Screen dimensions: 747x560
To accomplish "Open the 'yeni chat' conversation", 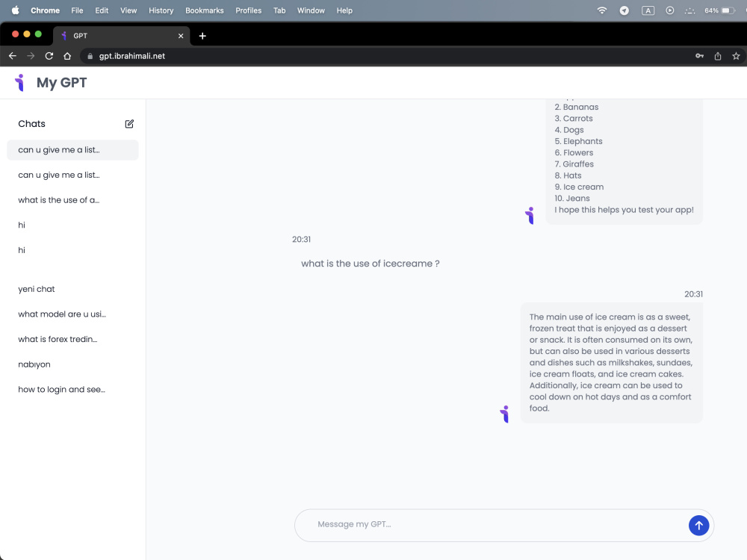I will click(x=37, y=289).
